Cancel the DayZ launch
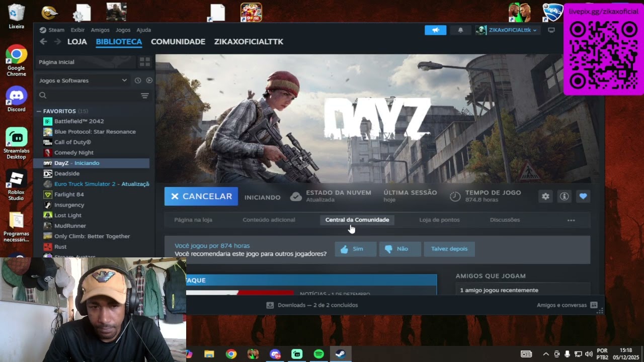 [201, 197]
